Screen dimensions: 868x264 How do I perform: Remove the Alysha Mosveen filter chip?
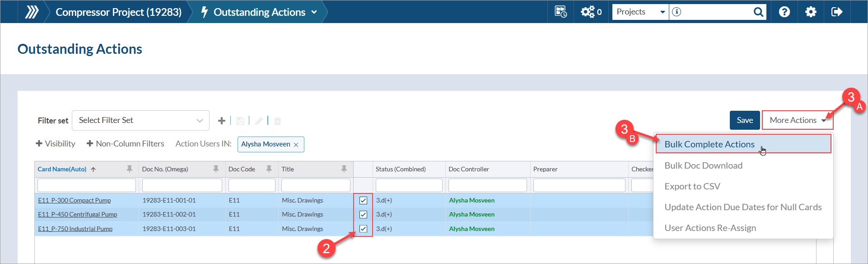pos(296,145)
